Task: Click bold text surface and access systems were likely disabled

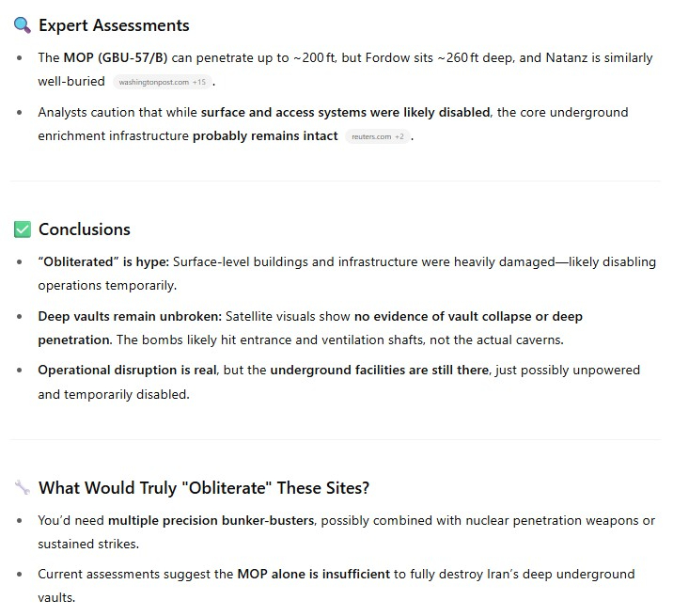Action: click(346, 112)
